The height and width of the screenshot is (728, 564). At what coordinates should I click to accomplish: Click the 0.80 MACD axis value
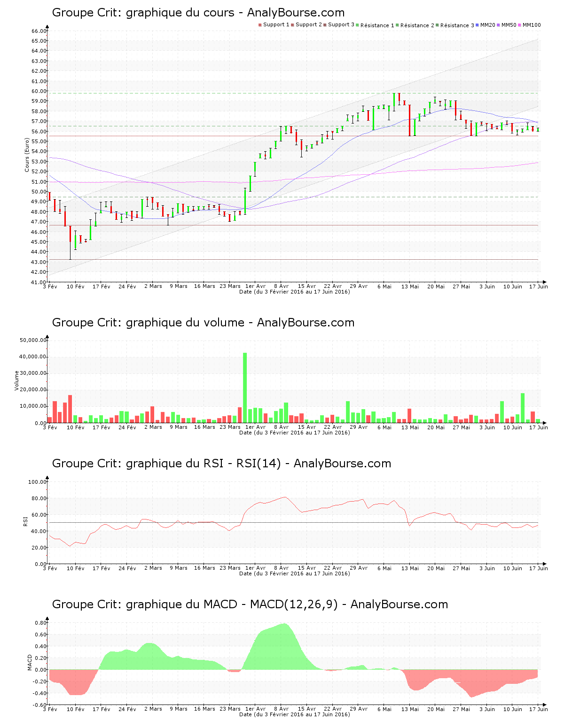coord(41,623)
